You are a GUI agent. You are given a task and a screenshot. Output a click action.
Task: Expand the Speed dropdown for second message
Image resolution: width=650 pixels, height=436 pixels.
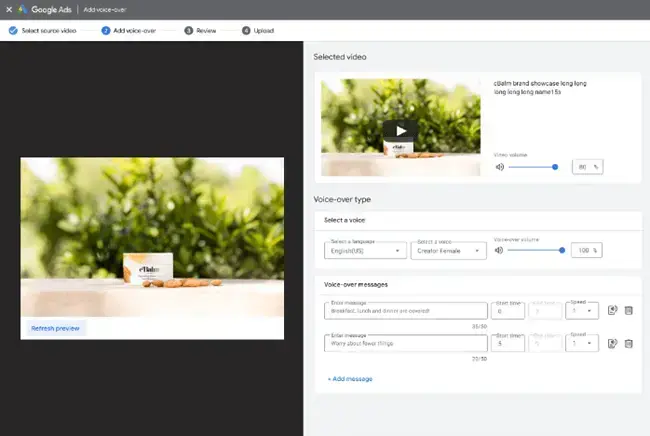tap(582, 344)
